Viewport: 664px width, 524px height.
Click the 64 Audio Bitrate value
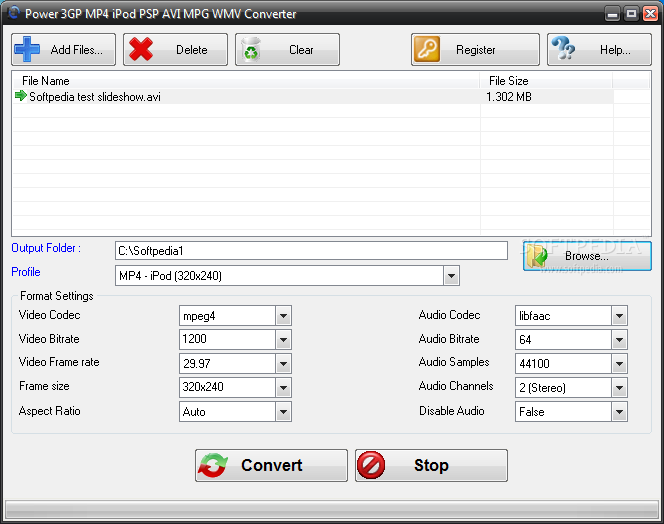pyautogui.click(x=525, y=340)
